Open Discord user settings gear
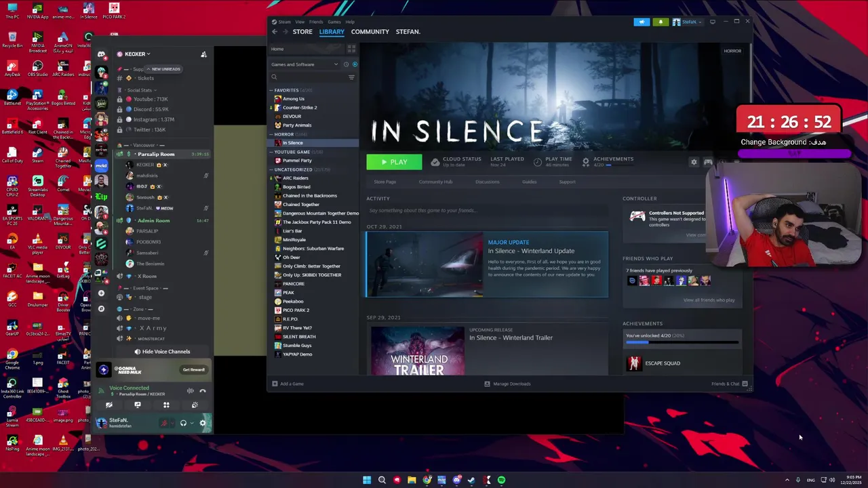This screenshot has height=488, width=868. coord(202,423)
